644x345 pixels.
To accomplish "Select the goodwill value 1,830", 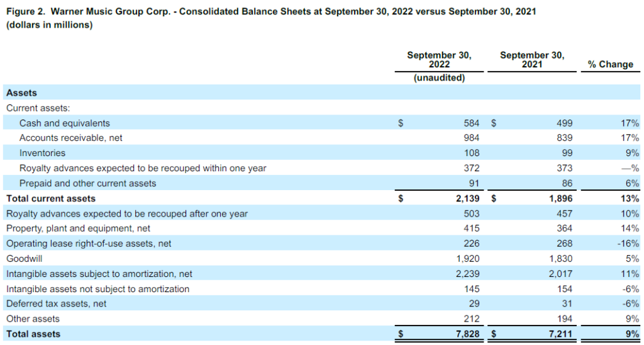I will (x=561, y=259).
